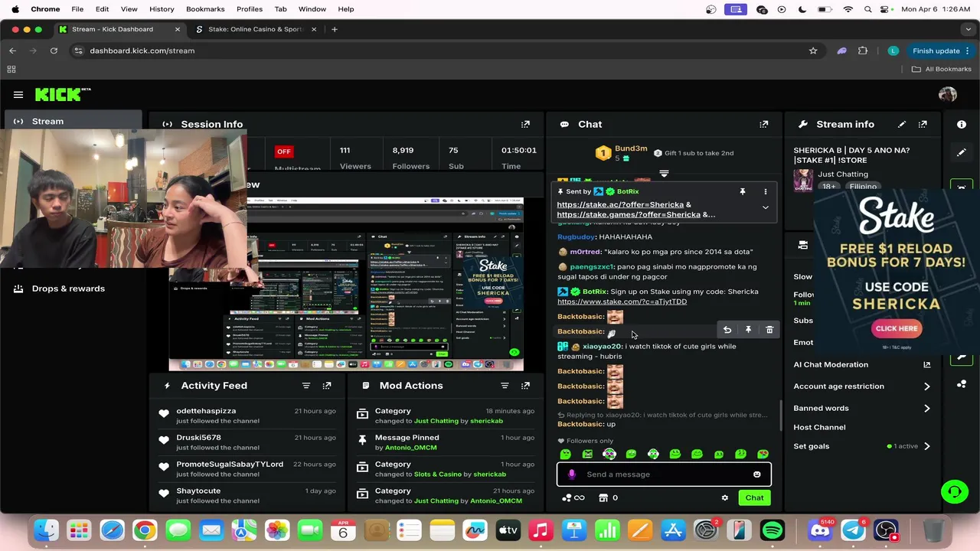Pop out the Activity Feed panel
Image resolution: width=980 pixels, height=551 pixels.
tap(327, 386)
